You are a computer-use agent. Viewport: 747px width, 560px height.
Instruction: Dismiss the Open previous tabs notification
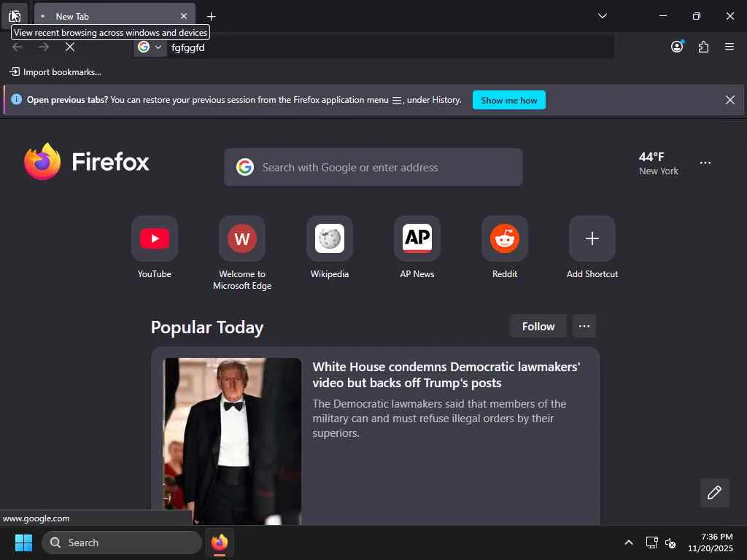click(729, 100)
